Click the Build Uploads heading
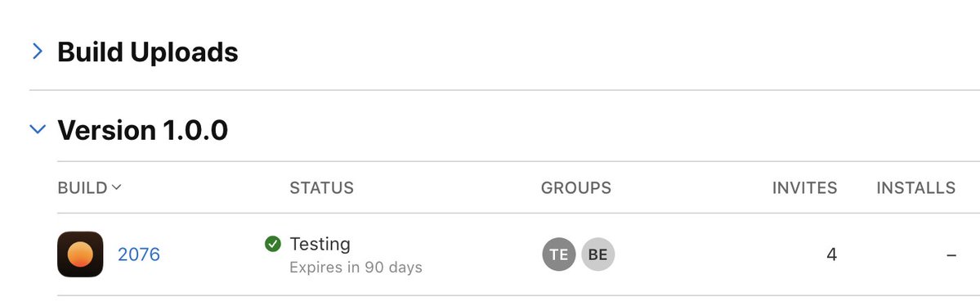This screenshot has height=306, width=980. pos(147,52)
